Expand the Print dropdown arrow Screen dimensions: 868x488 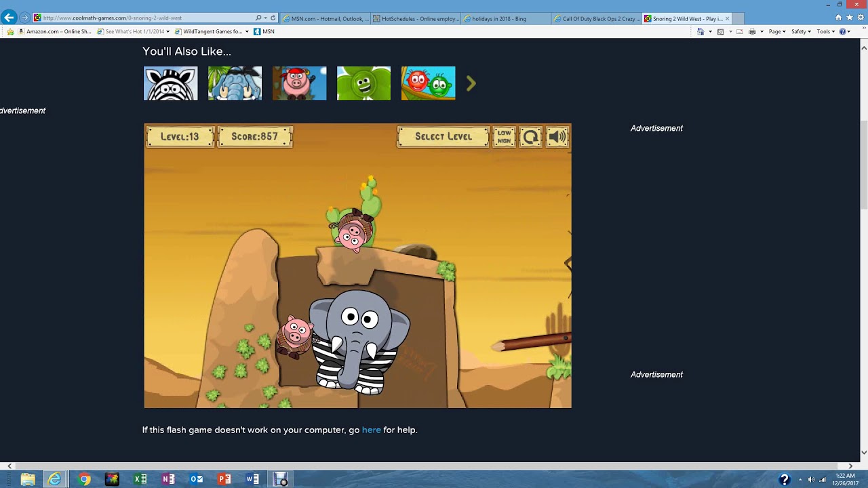762,31
